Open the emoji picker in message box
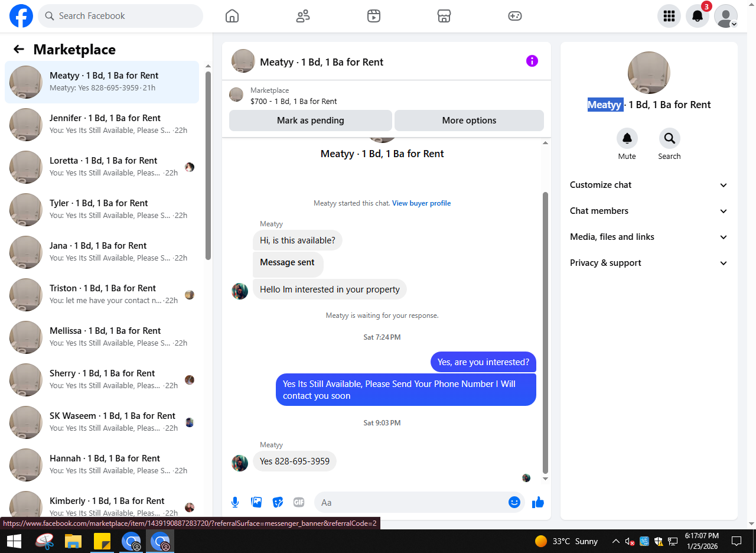 tap(514, 502)
